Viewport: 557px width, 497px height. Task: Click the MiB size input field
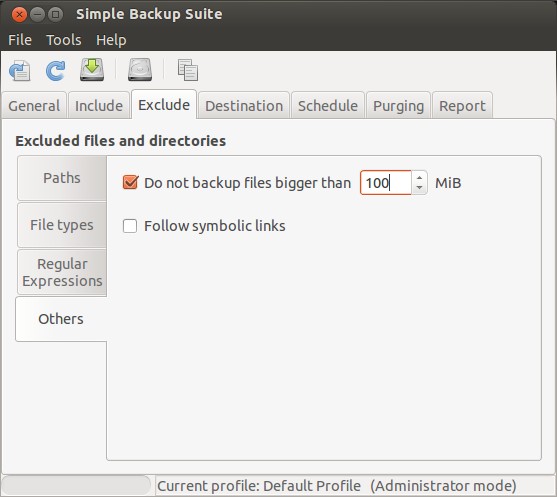point(386,183)
